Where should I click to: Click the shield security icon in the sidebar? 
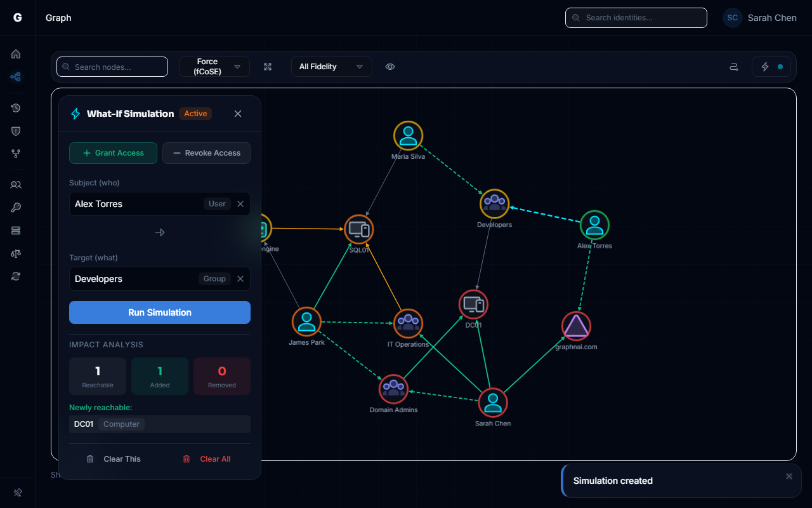pyautogui.click(x=16, y=131)
